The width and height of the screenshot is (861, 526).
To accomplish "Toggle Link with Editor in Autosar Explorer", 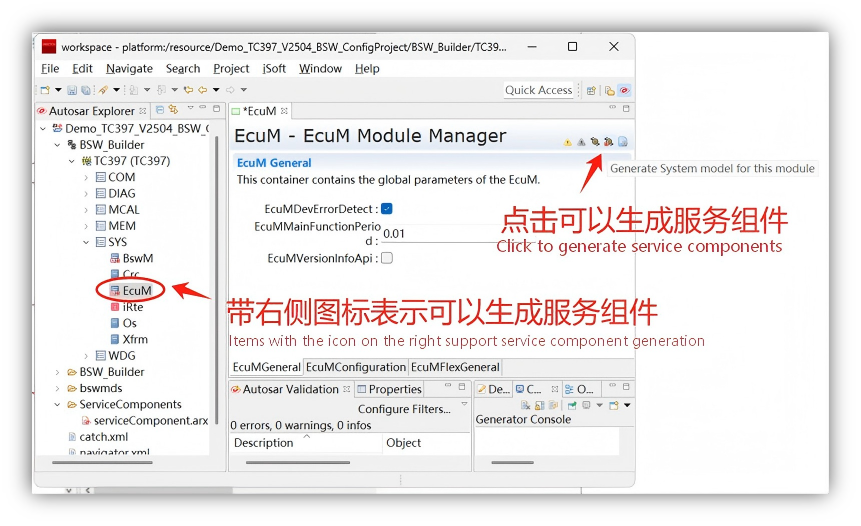I will [174, 110].
